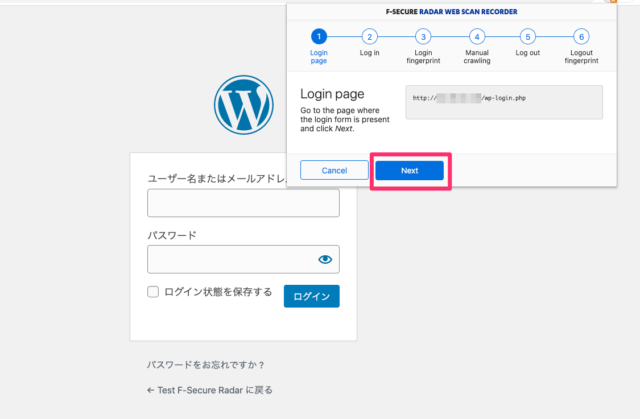The width and height of the screenshot is (640, 419).
Task: Cancel the web scan recorder
Action: [x=334, y=171]
